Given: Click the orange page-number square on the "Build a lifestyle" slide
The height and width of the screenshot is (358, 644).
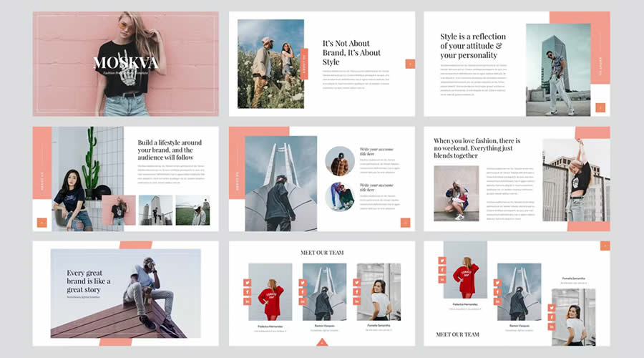Looking at the screenshot, I should 42,223.
